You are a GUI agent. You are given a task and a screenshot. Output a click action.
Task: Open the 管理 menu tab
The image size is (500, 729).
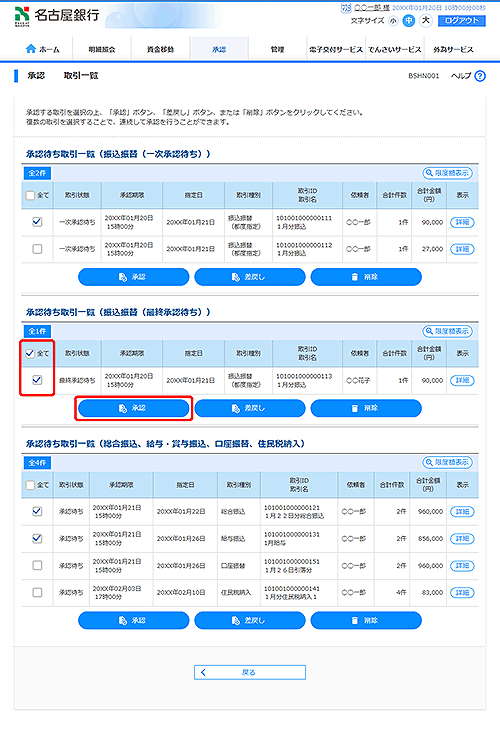pyautogui.click(x=278, y=49)
